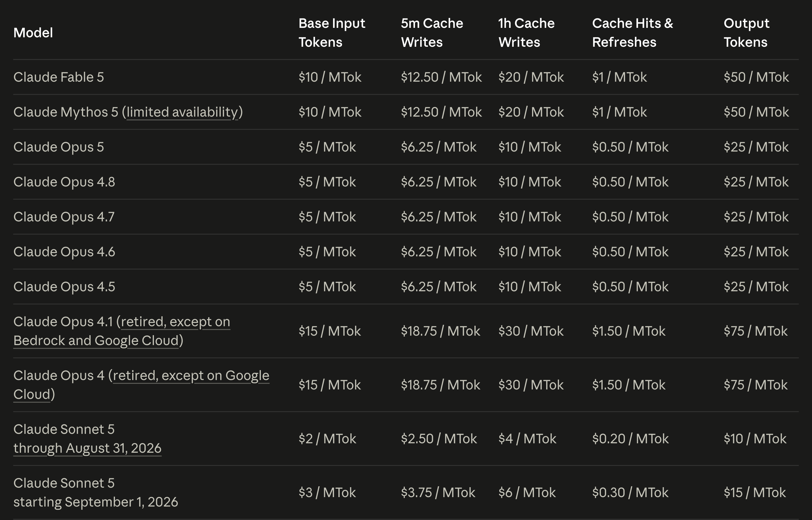Select the "1h Cache Writes" column header
The height and width of the screenshot is (520, 812).
click(x=526, y=33)
